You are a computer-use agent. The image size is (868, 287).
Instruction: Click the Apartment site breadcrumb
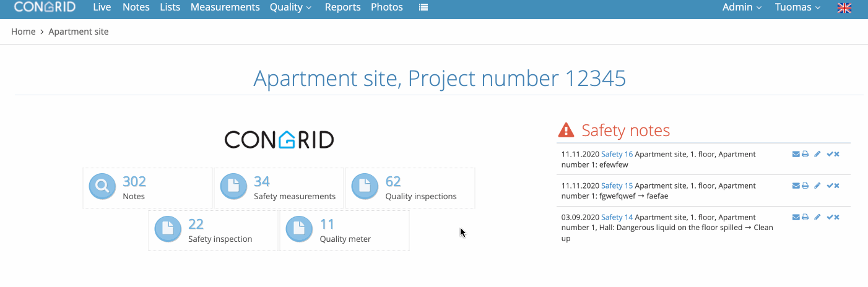point(79,32)
